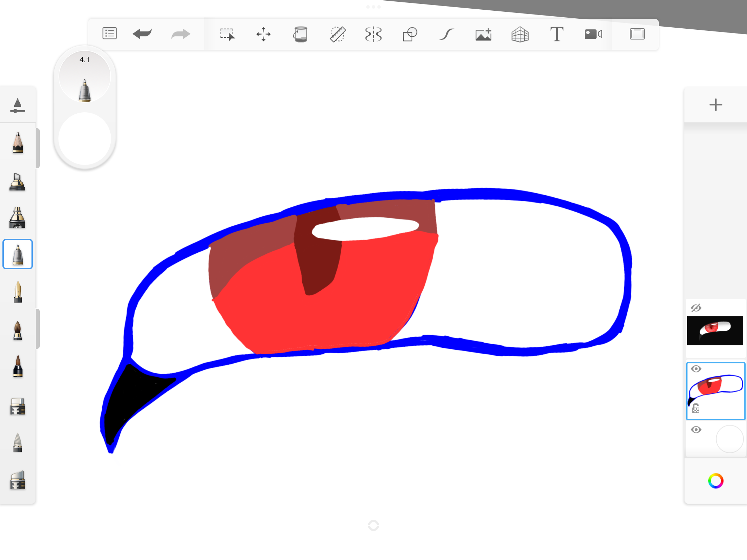
Task: Start the drawing recording tool
Action: 593,34
